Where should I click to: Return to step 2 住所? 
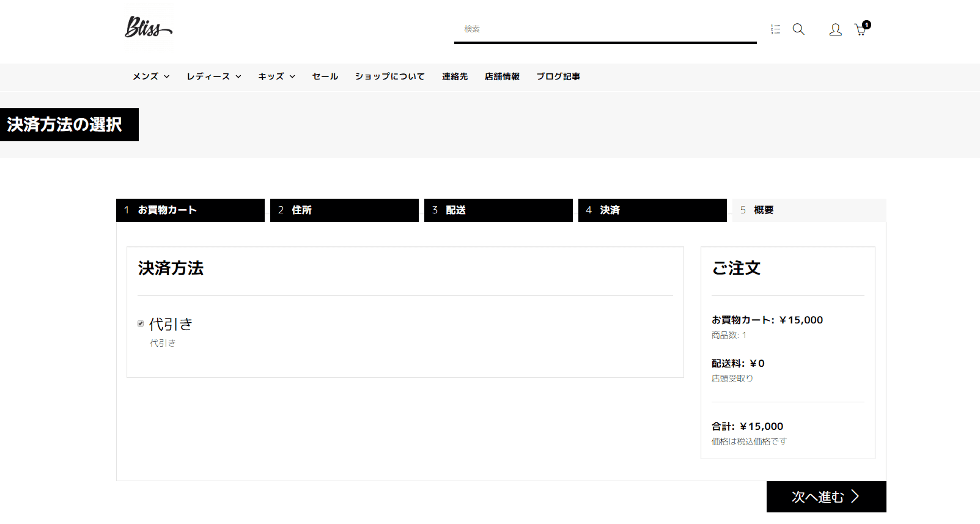(x=344, y=210)
